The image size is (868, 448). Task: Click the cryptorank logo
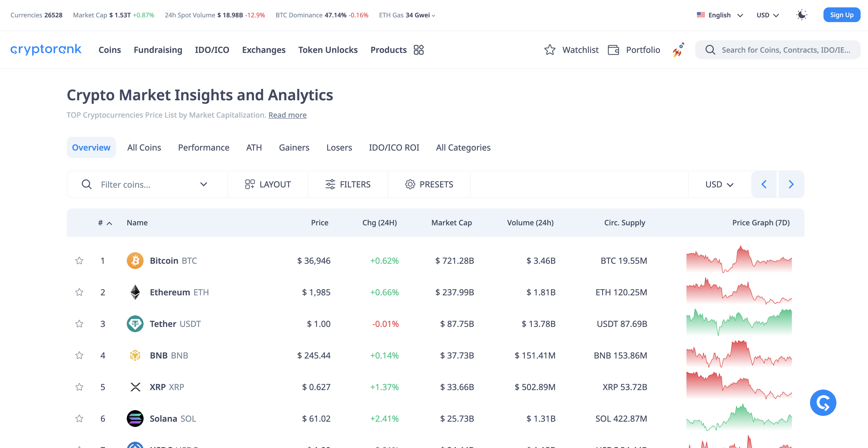click(46, 49)
